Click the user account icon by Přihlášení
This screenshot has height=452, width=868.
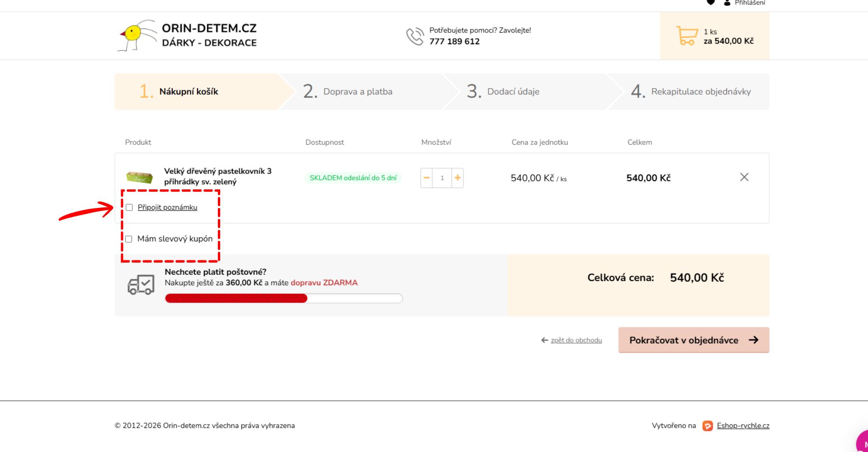[727, 3]
